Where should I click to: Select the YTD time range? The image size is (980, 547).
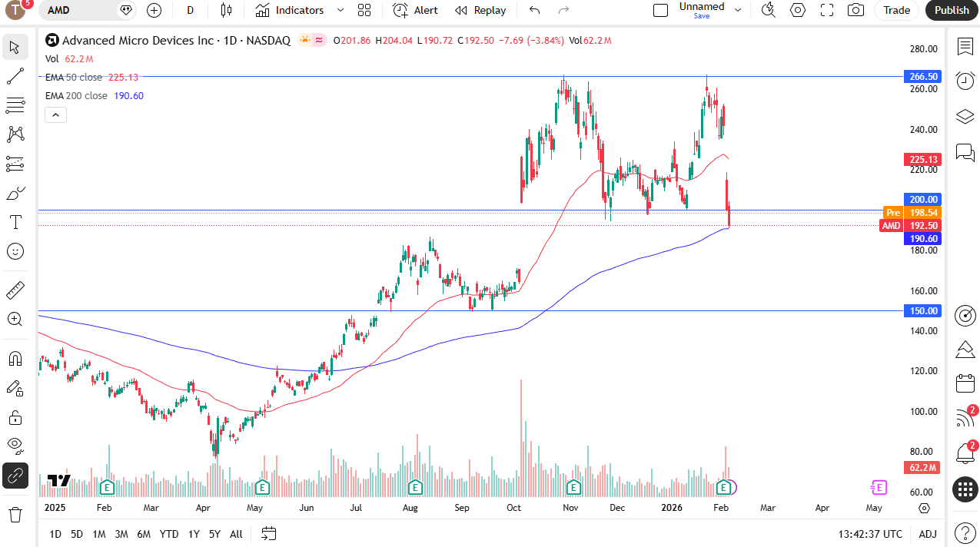[169, 534]
